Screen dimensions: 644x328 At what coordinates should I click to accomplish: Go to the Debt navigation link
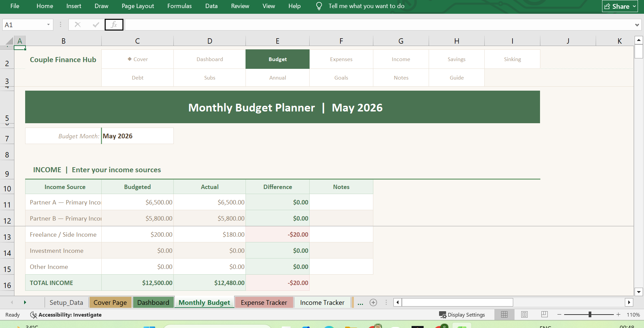click(138, 78)
